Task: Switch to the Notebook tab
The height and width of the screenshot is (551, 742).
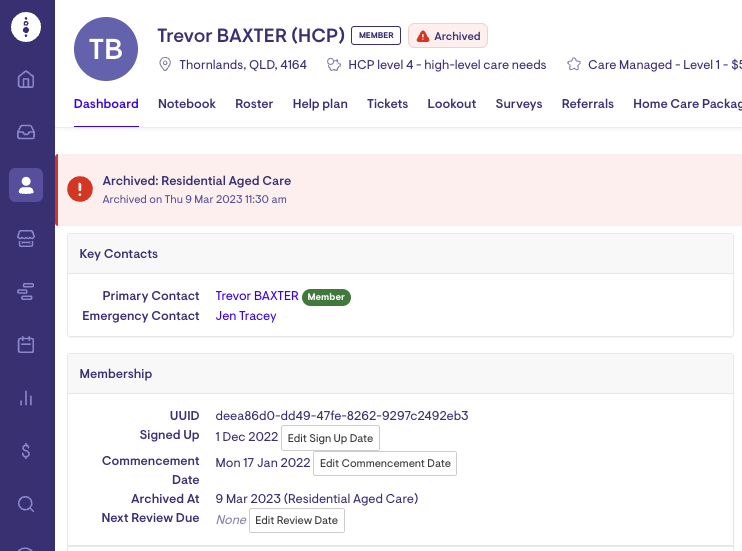Action: 186,104
